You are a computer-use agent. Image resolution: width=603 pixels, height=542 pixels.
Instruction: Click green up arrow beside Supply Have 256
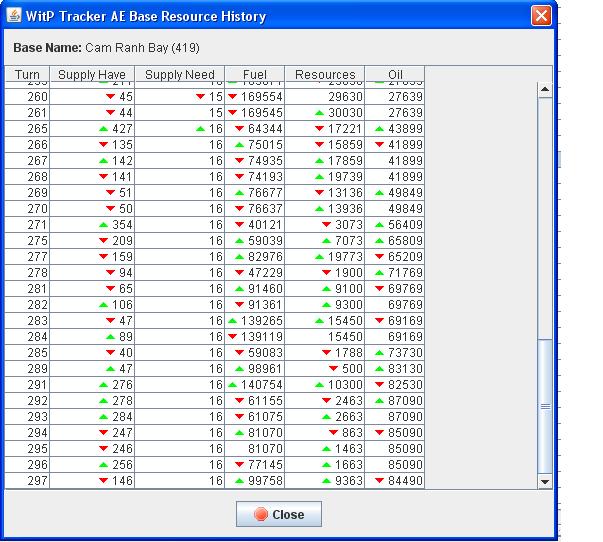click(x=103, y=465)
